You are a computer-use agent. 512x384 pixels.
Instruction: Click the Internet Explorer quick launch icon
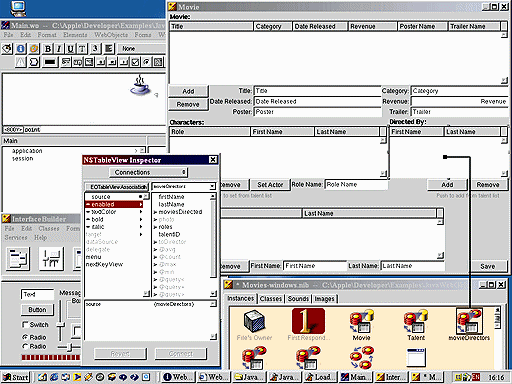(54, 377)
